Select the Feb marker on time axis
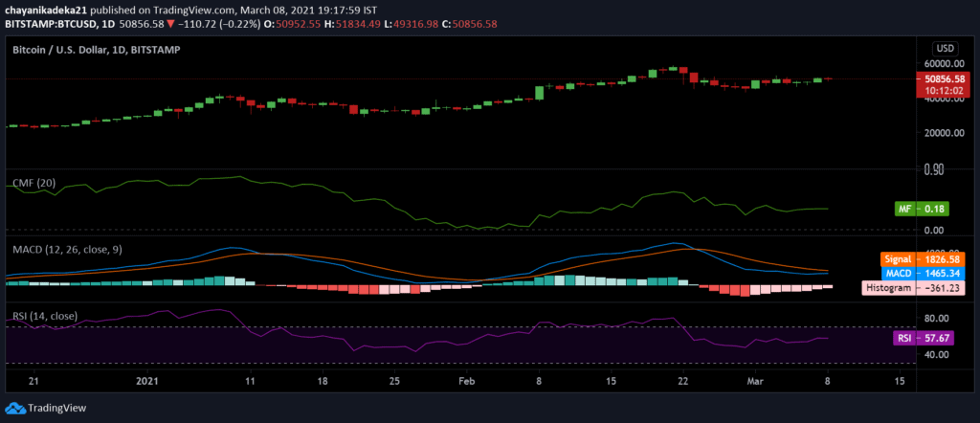This screenshot has width=980, height=423. tap(467, 380)
